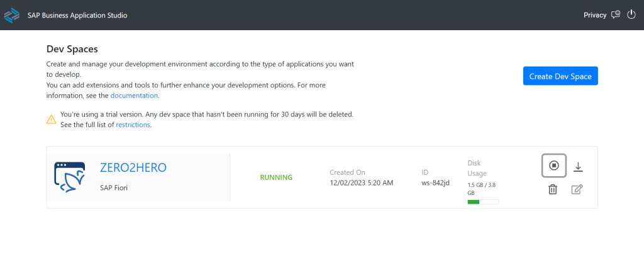Open the trial restrictions link
Screen dimensions: 644x256
click(x=133, y=125)
